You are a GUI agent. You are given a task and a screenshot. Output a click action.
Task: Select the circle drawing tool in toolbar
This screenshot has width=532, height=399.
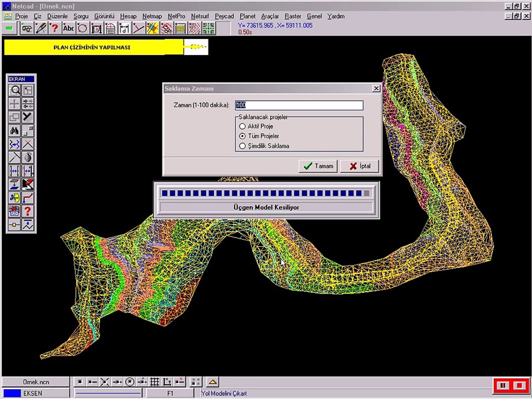point(82,28)
